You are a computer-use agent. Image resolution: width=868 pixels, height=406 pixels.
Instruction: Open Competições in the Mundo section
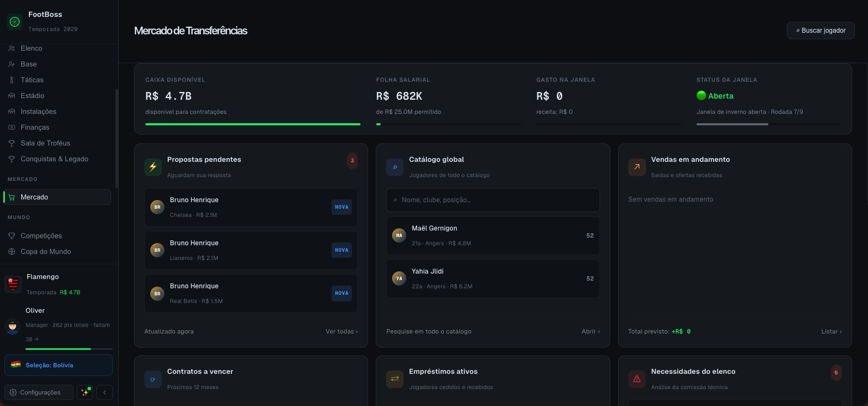(58, 236)
